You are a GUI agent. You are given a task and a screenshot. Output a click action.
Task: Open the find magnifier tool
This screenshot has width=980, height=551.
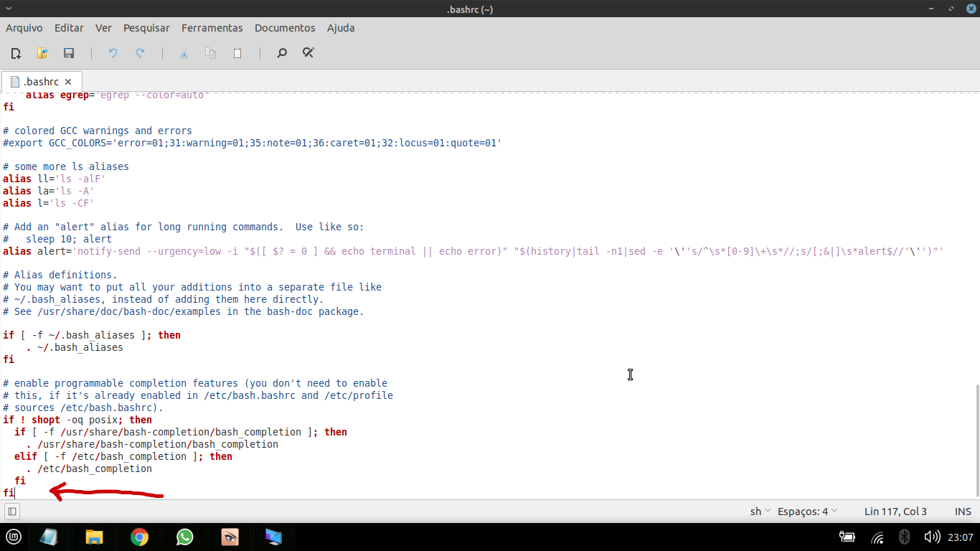point(282,53)
